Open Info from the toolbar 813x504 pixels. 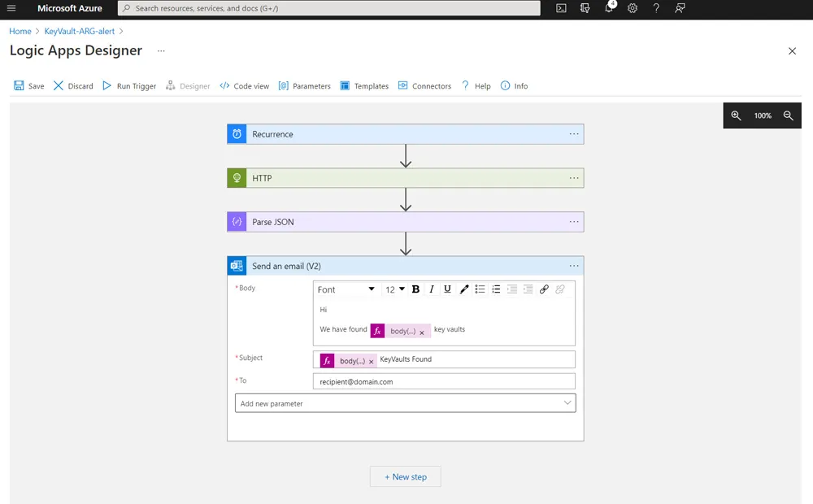514,86
